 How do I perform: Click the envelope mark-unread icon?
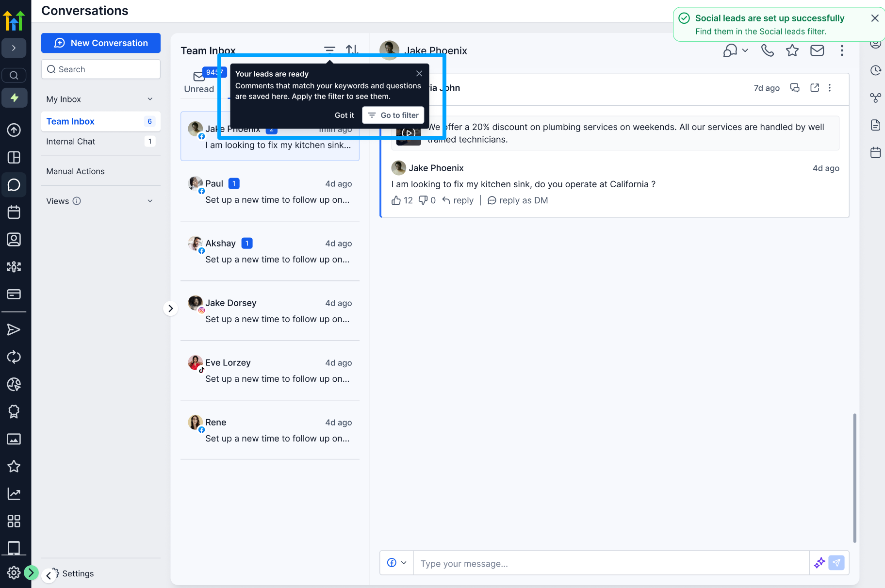coord(817,50)
